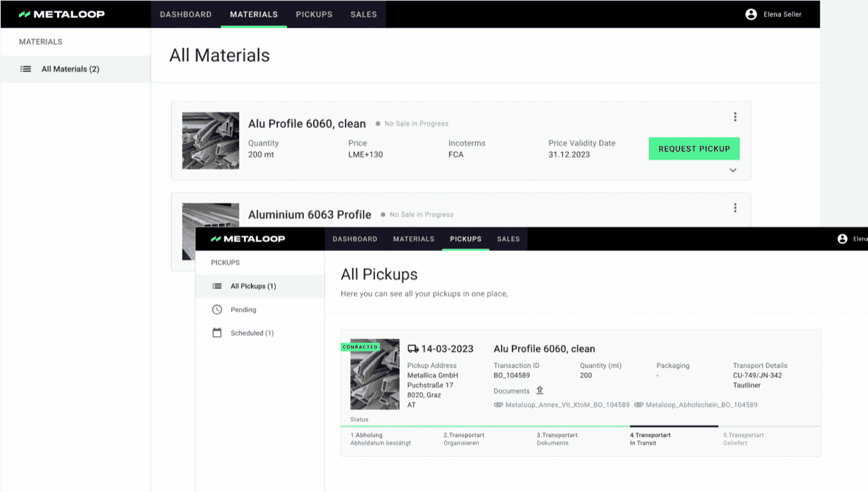The image size is (868, 492).
Task: Open three-dot menu for Alu Profile 6060, clean
Action: coord(735,117)
